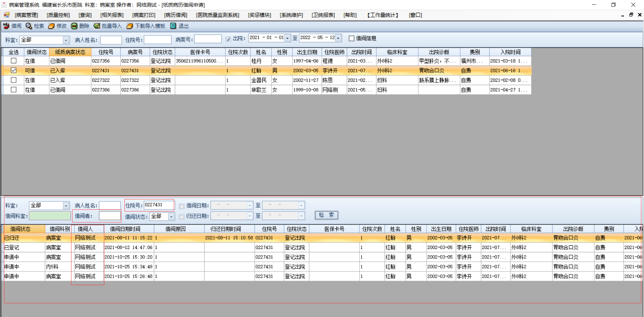Open the 医院质量监测系统 menu

pyautogui.click(x=218, y=15)
